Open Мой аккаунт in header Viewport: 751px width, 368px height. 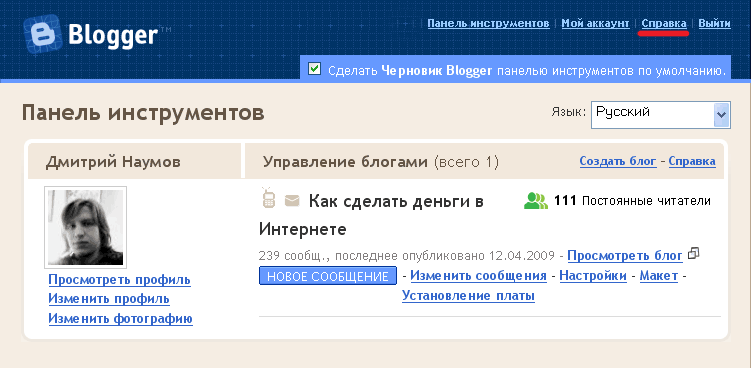(x=595, y=23)
